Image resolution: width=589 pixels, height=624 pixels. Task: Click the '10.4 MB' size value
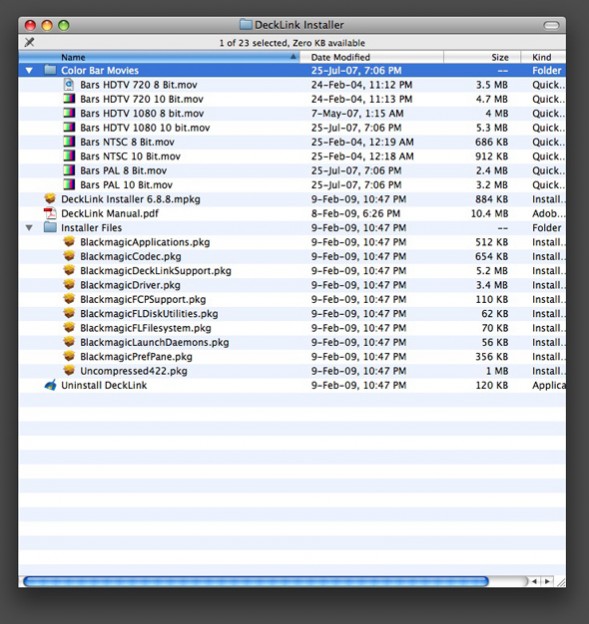click(x=489, y=214)
